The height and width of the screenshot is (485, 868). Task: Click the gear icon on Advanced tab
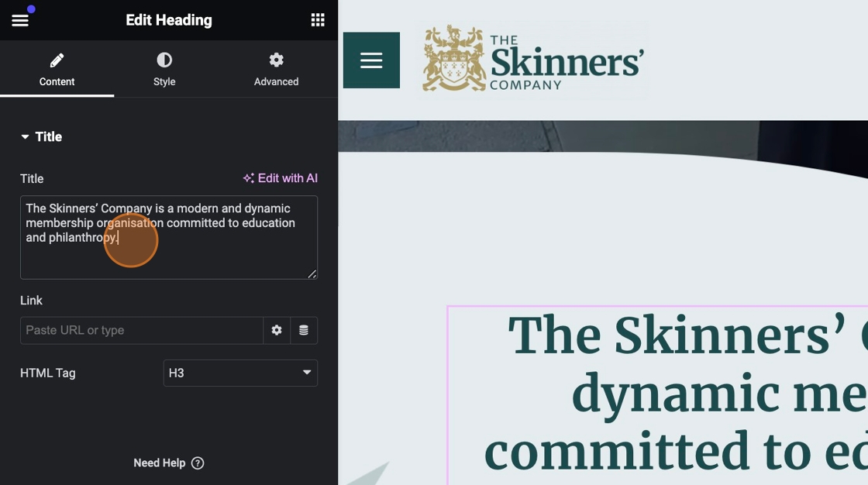276,60
